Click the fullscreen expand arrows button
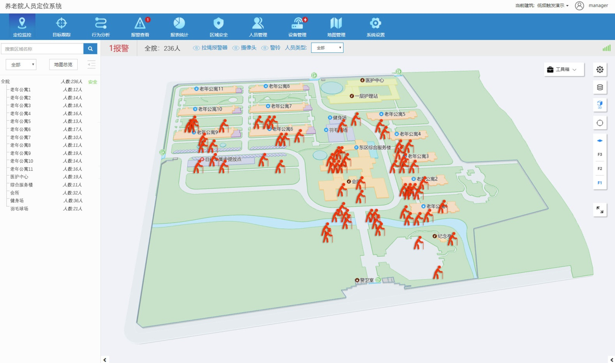 [600, 210]
